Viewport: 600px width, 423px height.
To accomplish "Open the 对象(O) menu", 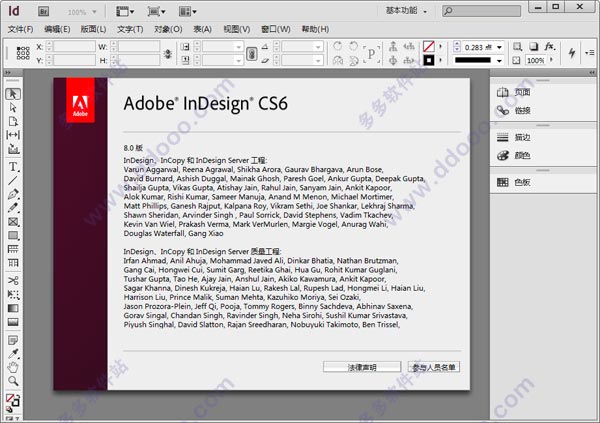I will [x=168, y=29].
